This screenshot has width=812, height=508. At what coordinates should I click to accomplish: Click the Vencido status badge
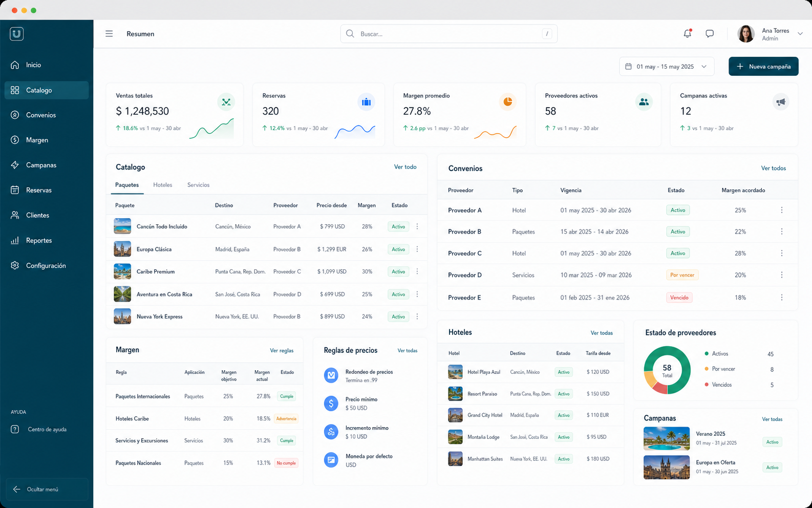pyautogui.click(x=679, y=298)
